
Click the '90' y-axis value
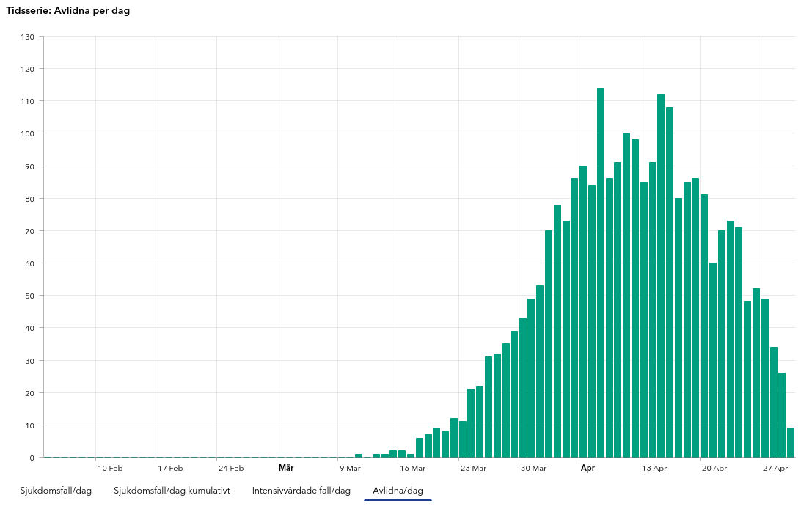click(x=30, y=166)
